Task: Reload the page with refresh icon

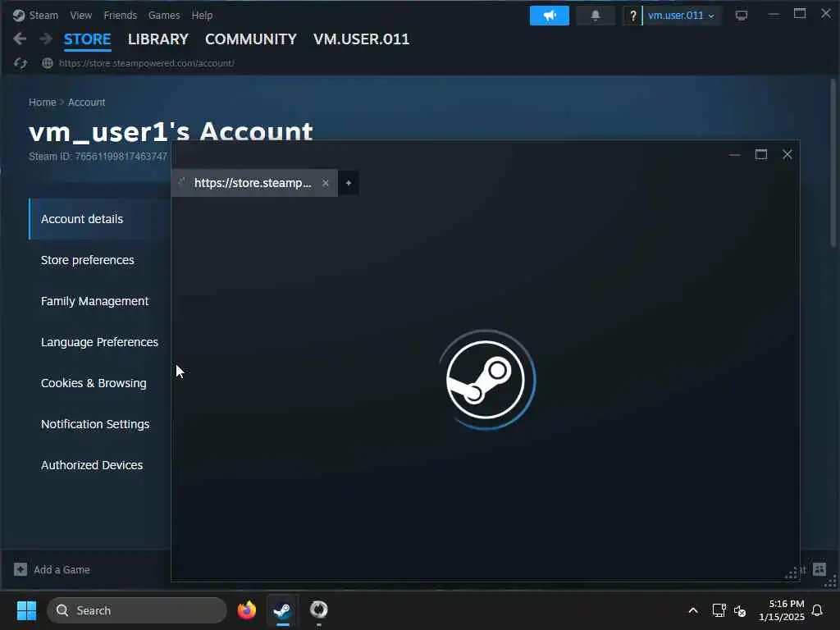Action: click(x=21, y=63)
